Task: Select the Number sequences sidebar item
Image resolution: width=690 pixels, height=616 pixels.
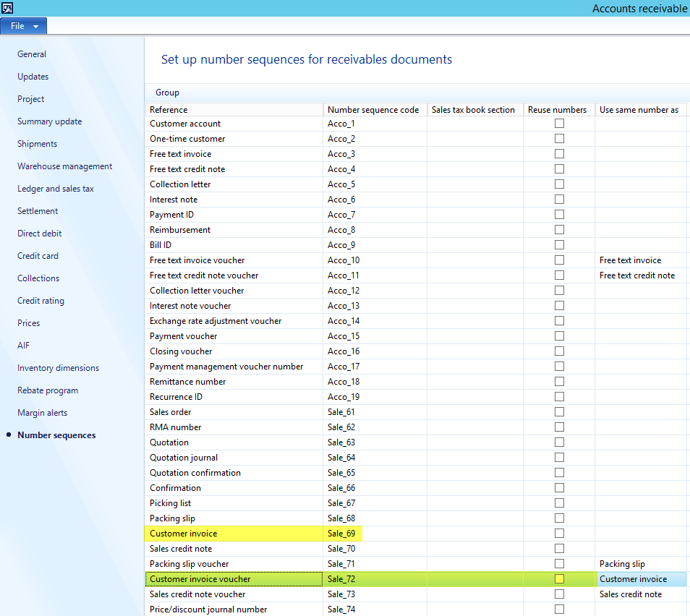Action: click(56, 435)
